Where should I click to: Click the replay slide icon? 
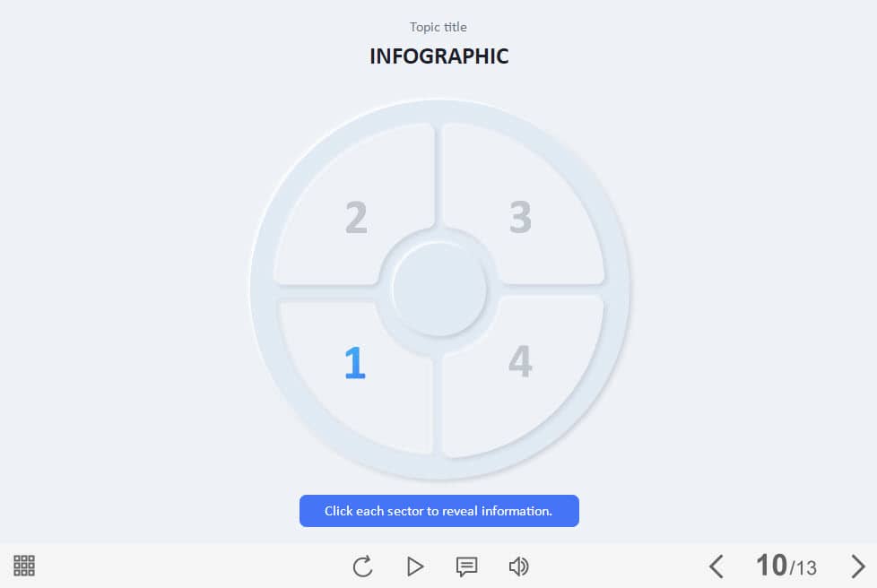pyautogui.click(x=362, y=566)
